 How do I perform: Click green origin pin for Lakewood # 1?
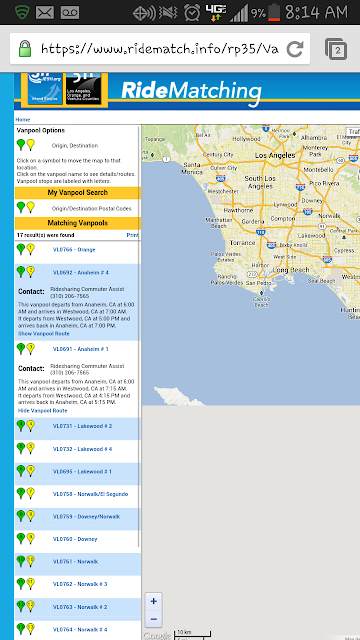(x=21, y=471)
